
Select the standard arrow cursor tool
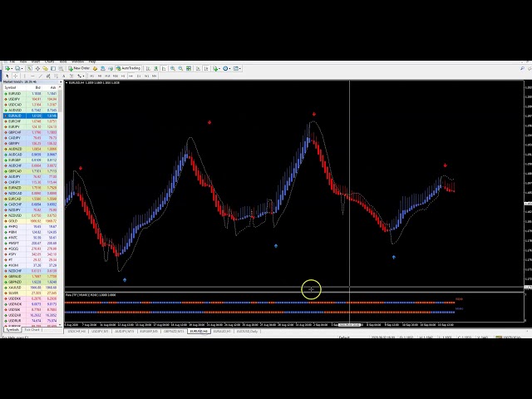6,76
